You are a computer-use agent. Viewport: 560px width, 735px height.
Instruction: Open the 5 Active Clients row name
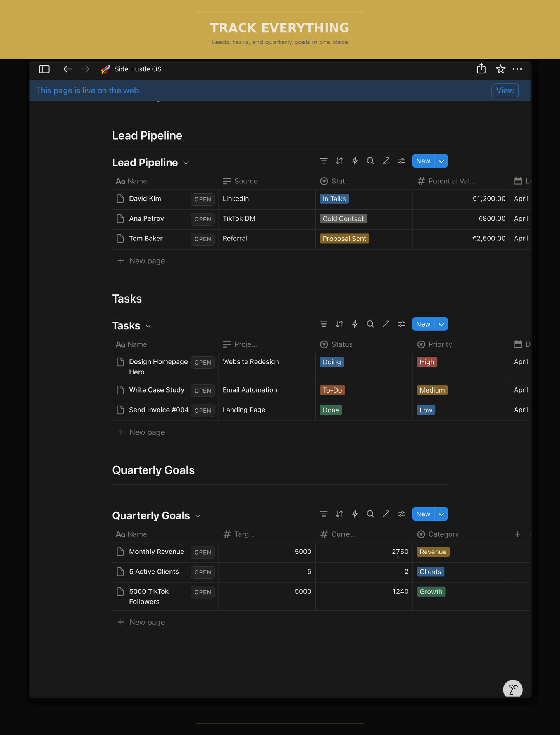tap(154, 572)
